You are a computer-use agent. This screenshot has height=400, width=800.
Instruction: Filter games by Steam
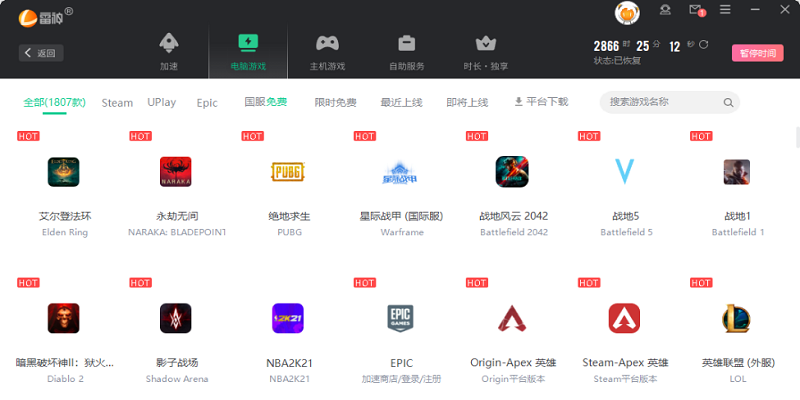117,103
